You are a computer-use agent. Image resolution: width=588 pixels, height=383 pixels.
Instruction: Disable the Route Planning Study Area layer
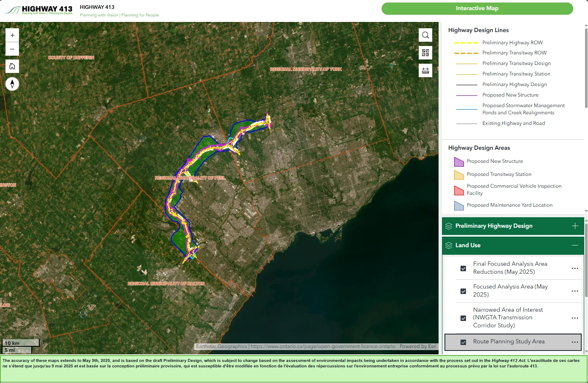point(463,342)
